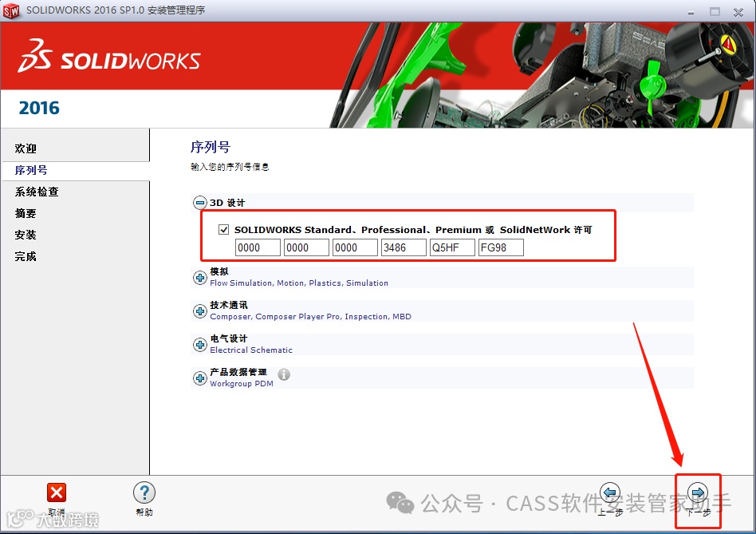Click the SOLIDWORKS title bar app icon
The image size is (756, 534).
[11, 10]
